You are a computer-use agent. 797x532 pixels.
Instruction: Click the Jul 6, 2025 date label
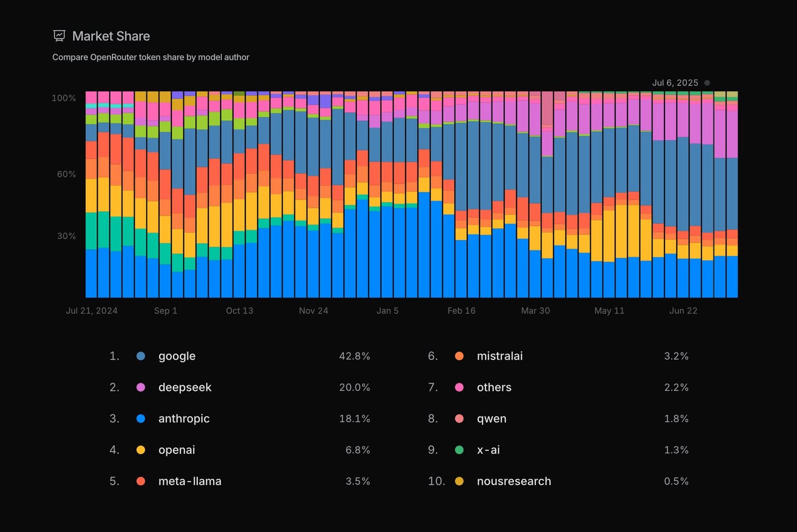[x=675, y=83]
